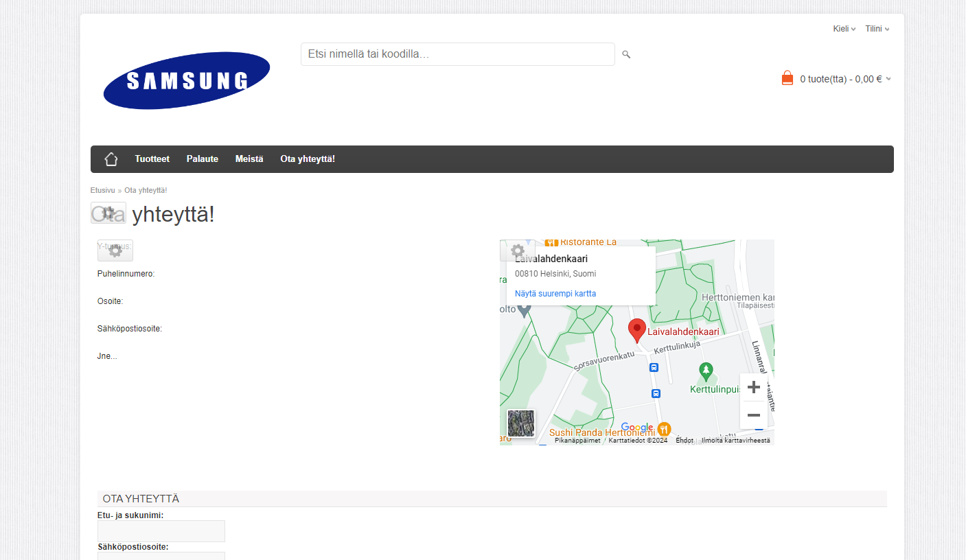Click the Google logo on map

tap(637, 428)
